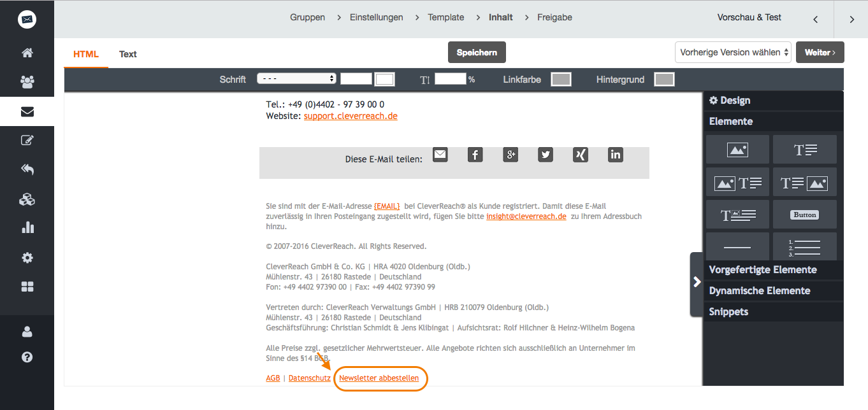The height and width of the screenshot is (410, 868).
Task: Add a Button element
Action: pos(805,215)
